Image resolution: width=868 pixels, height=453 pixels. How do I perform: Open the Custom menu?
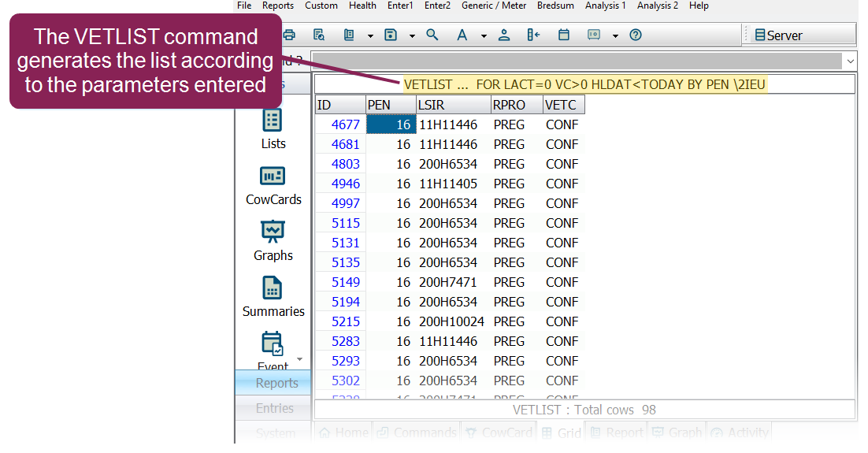[x=321, y=6]
